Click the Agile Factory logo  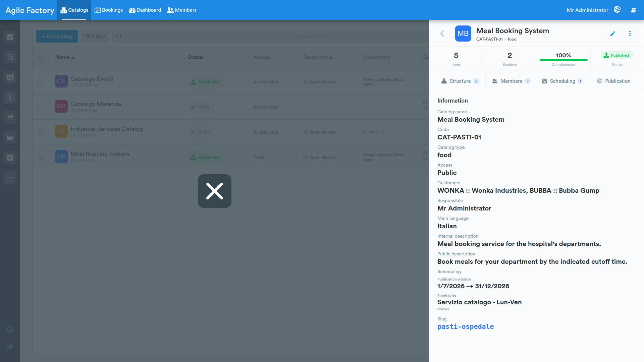coord(30,10)
